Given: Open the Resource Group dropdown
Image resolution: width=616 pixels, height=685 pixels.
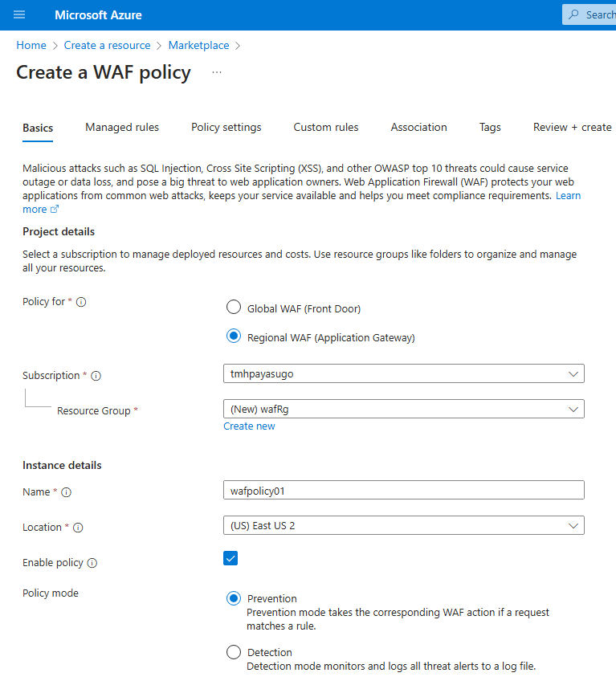Looking at the screenshot, I should click(404, 409).
